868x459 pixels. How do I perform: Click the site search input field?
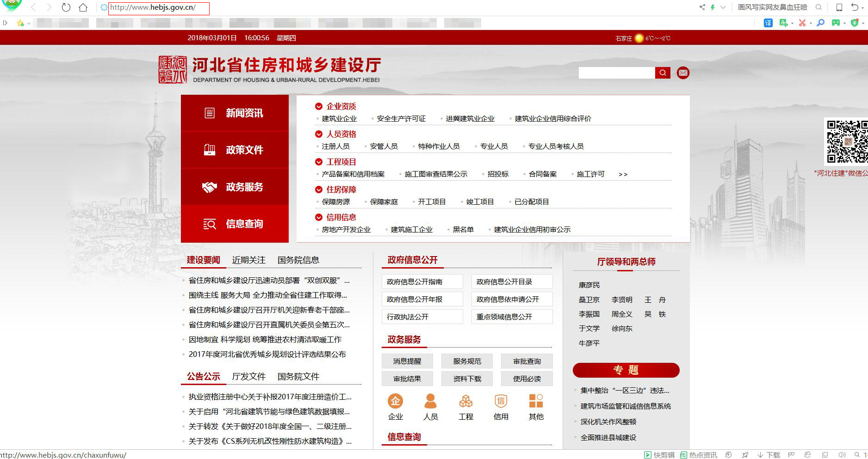pos(616,73)
